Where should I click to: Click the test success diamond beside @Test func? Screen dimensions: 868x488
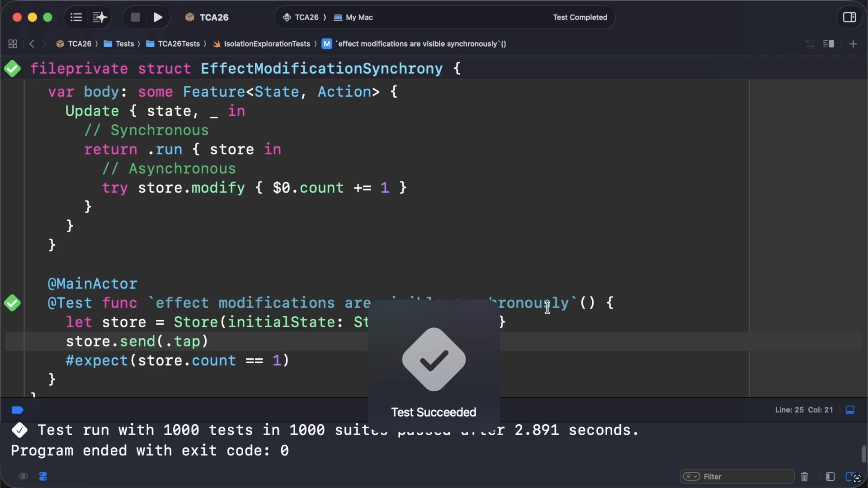point(12,303)
